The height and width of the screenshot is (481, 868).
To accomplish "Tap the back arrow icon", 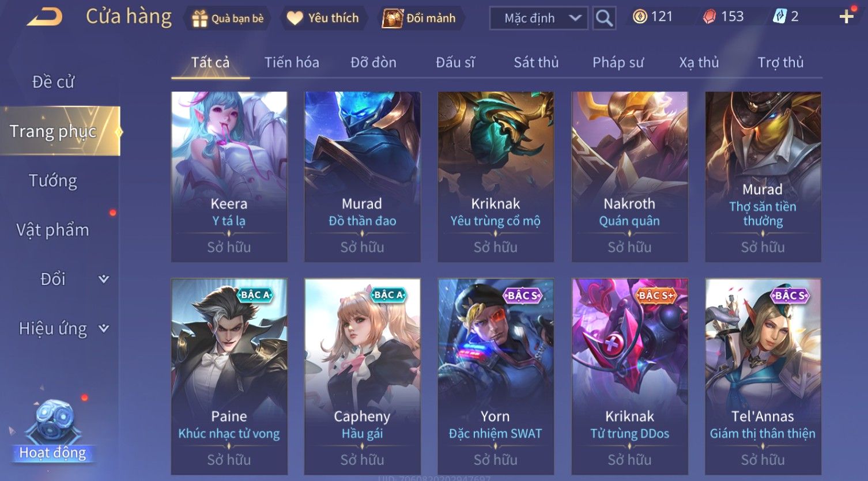I will pyautogui.click(x=44, y=17).
